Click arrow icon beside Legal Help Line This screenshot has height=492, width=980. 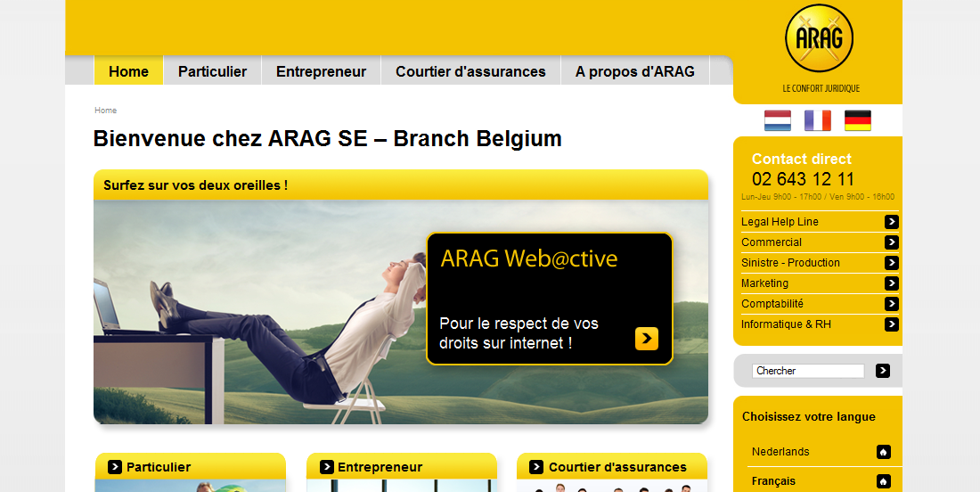[892, 222]
